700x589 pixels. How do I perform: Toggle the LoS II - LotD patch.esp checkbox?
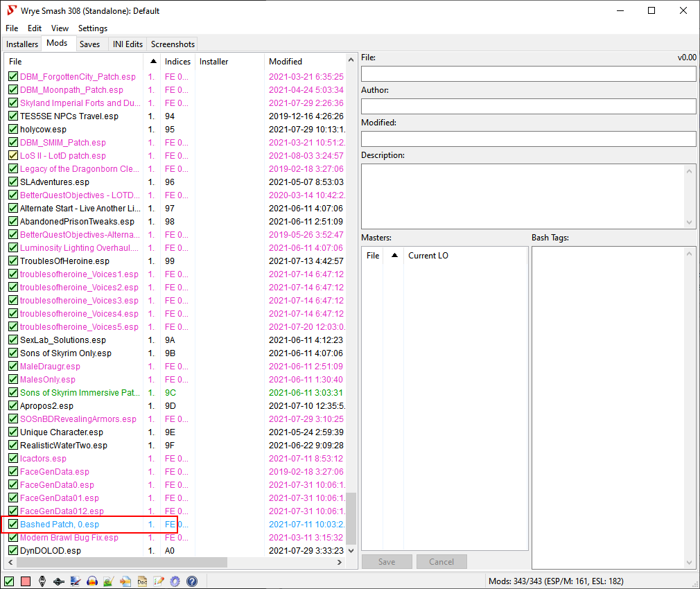[12, 156]
